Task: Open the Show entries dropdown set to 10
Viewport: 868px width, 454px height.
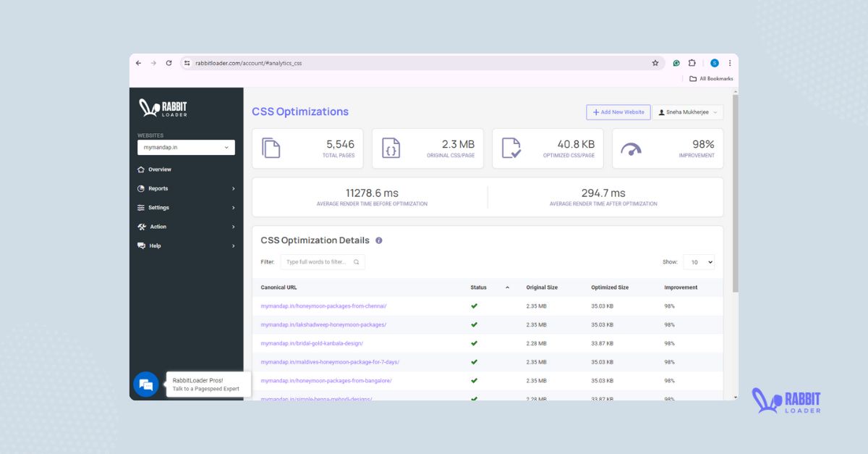Action: pos(699,262)
